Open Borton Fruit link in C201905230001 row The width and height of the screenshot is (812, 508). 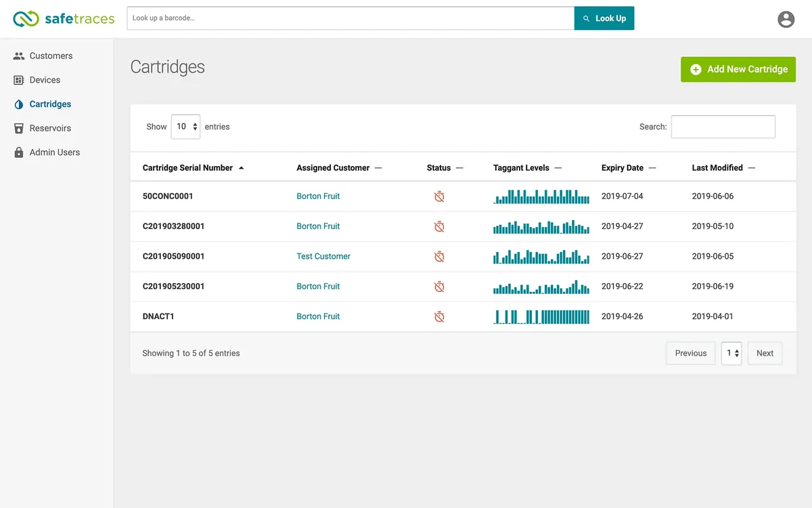click(x=318, y=287)
